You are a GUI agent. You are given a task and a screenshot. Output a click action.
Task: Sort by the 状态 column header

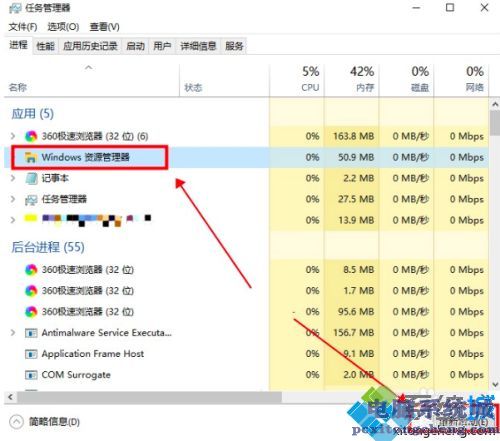click(224, 81)
